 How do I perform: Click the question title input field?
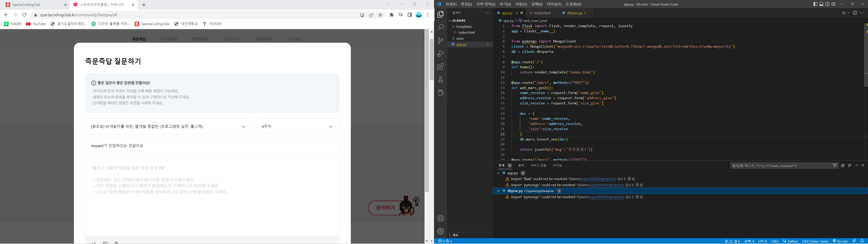point(212,145)
